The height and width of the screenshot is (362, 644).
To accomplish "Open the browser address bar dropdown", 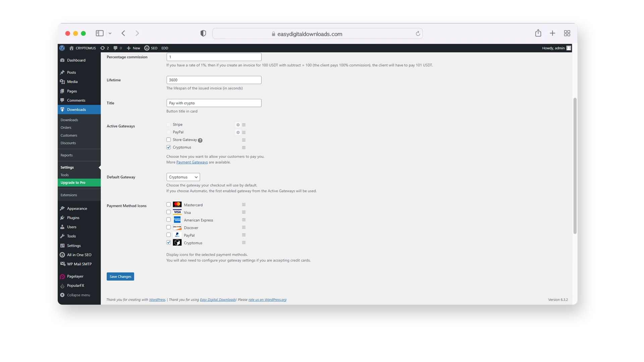I will (x=110, y=34).
